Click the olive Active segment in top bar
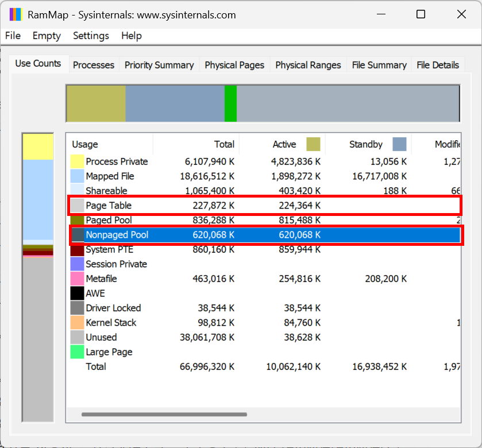The width and height of the screenshot is (482, 448). tap(96, 103)
